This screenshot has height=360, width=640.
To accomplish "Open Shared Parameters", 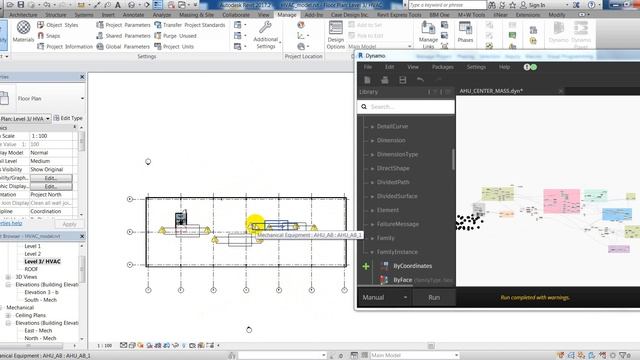I will (x=123, y=36).
